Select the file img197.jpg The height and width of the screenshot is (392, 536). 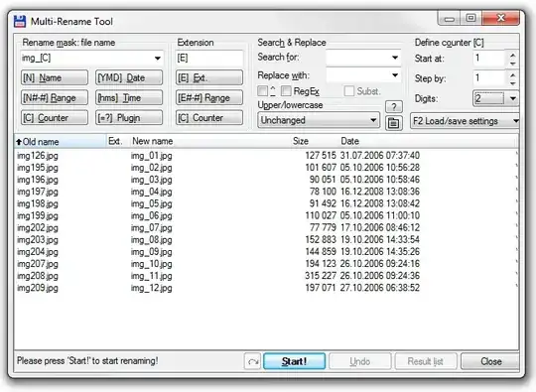coord(38,192)
